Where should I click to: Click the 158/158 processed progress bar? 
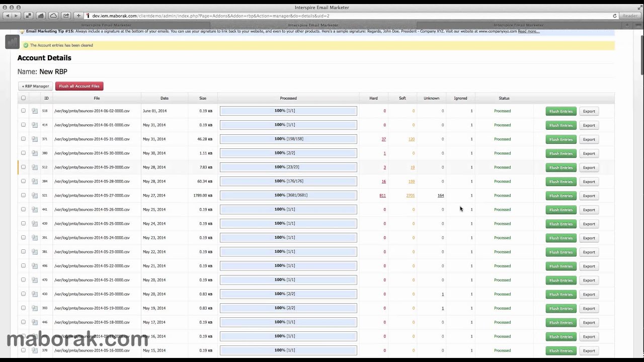pyautogui.click(x=288, y=139)
